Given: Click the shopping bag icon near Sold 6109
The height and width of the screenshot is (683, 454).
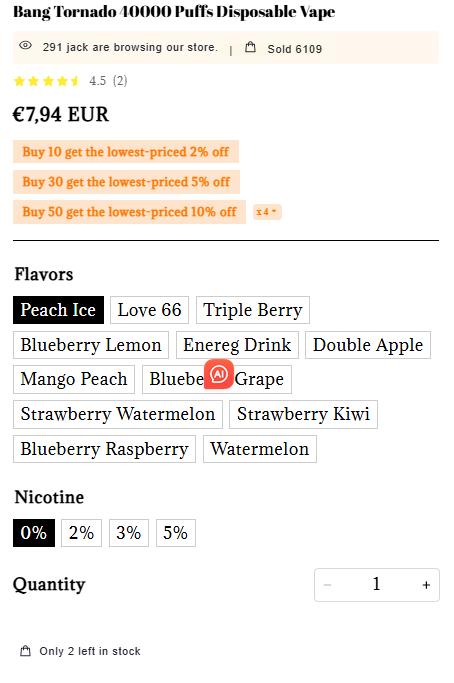Looking at the screenshot, I should [x=250, y=47].
